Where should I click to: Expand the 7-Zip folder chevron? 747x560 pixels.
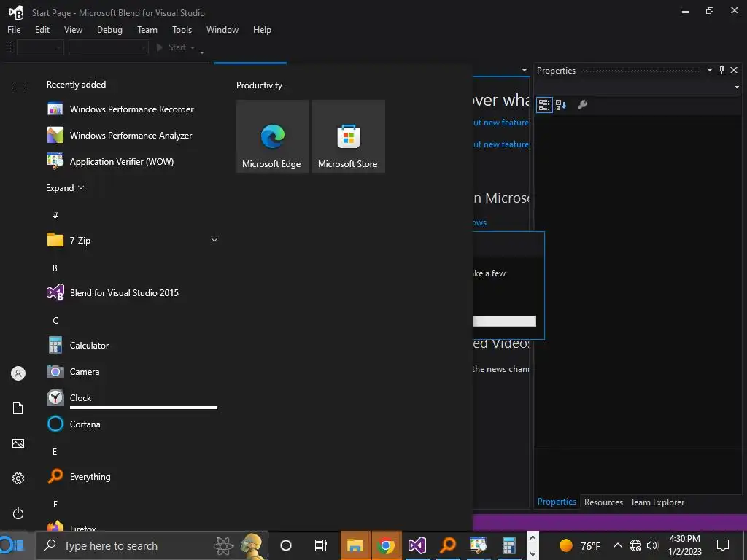coord(214,240)
